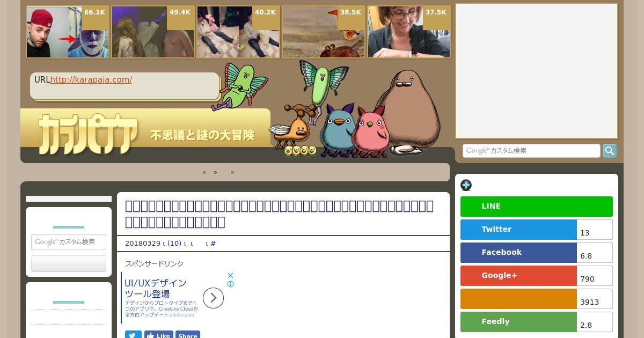Open the UI/UX design tool ad headline
Screen dimensions: 644x338
coord(156,289)
